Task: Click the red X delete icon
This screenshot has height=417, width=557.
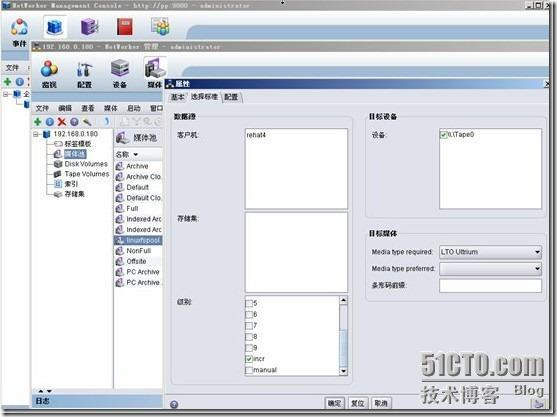Action: [x=62, y=122]
